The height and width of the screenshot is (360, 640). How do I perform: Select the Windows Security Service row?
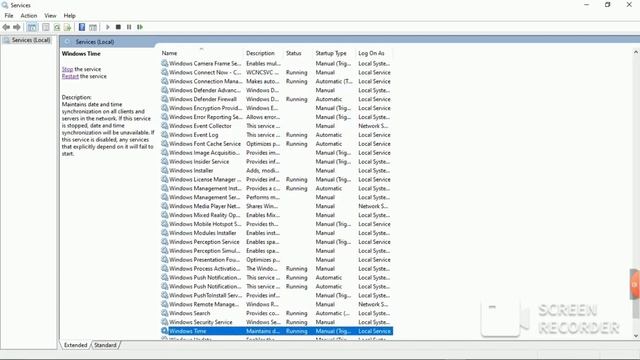coord(276,322)
